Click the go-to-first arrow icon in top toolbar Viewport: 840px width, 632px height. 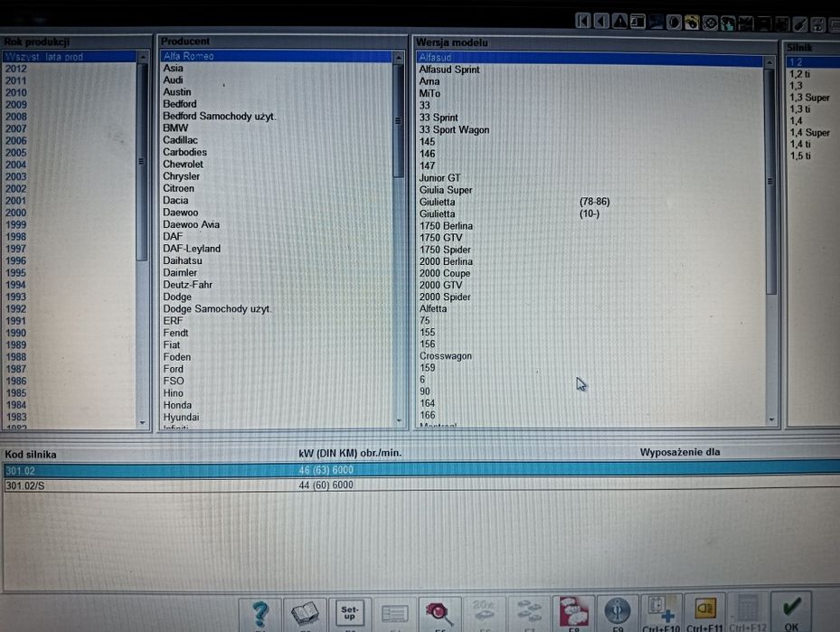583,22
